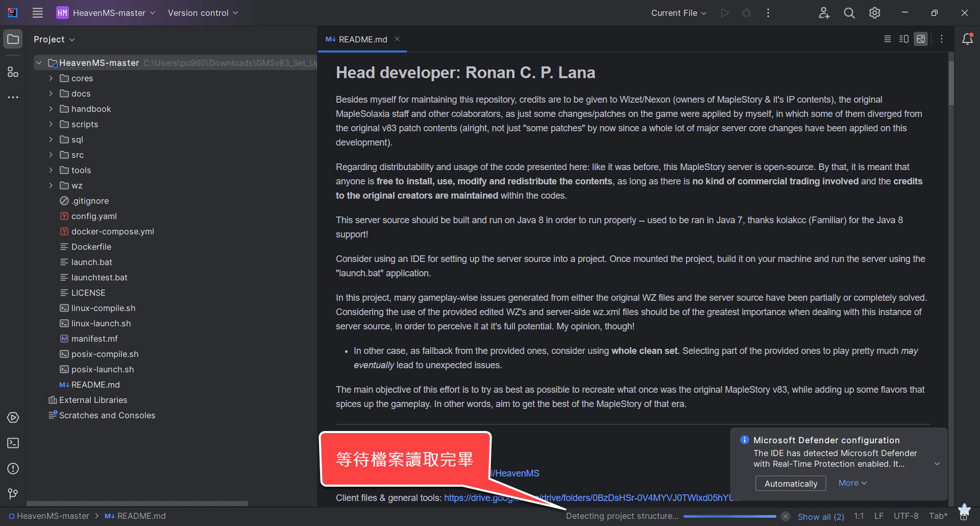980x526 pixels.
Task: Open the Version control dropdown
Action: click(x=203, y=13)
